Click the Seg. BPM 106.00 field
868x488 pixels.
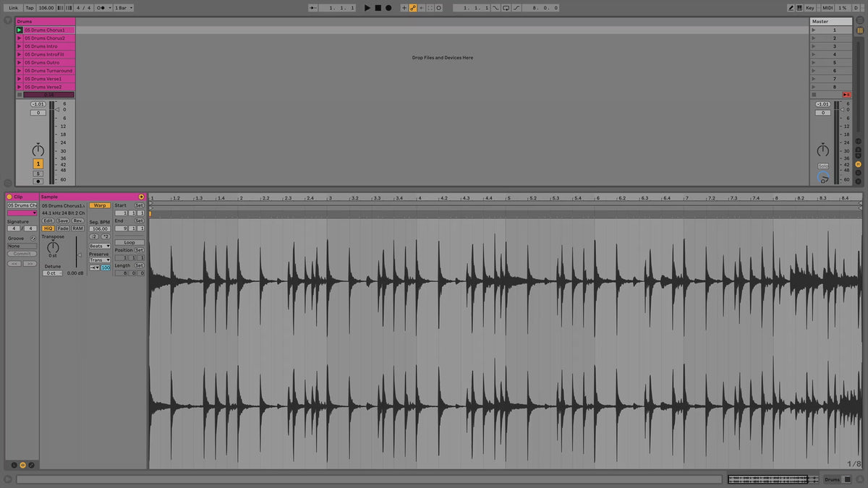point(100,228)
